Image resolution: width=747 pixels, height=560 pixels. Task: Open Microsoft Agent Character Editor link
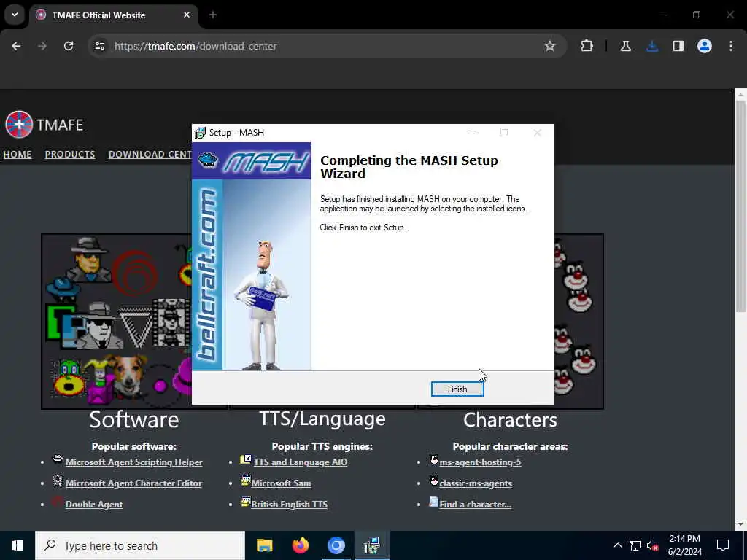tap(134, 483)
